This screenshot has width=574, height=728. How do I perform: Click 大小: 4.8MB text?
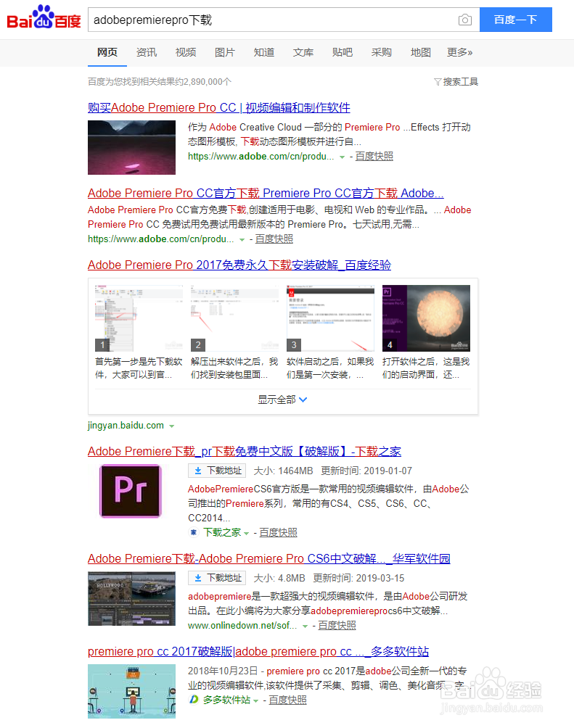[279, 578]
